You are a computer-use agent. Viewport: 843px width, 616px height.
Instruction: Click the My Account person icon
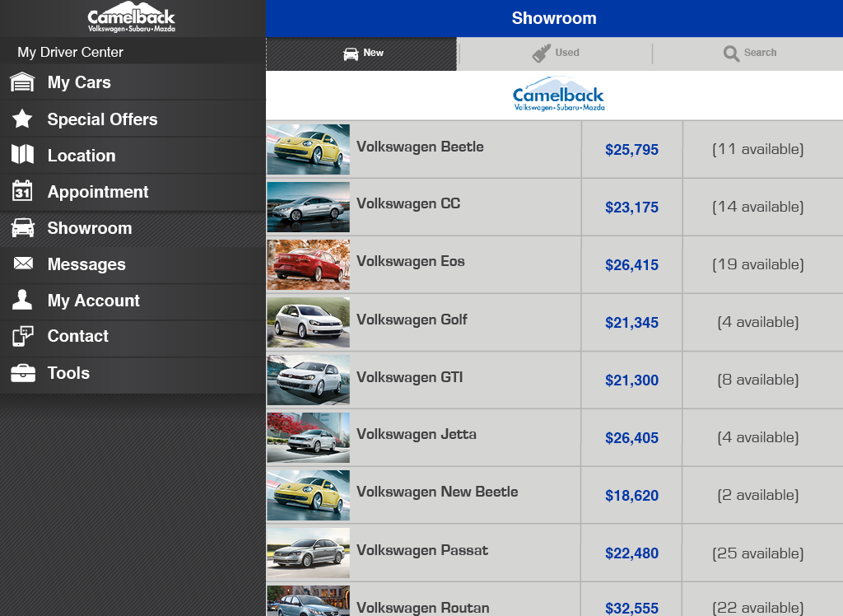pos(22,300)
